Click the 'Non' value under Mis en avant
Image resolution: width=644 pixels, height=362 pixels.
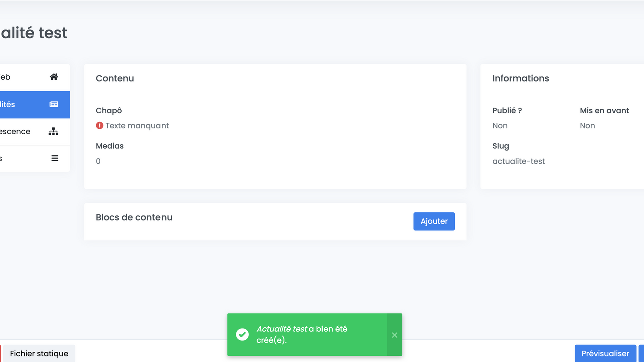587,126
